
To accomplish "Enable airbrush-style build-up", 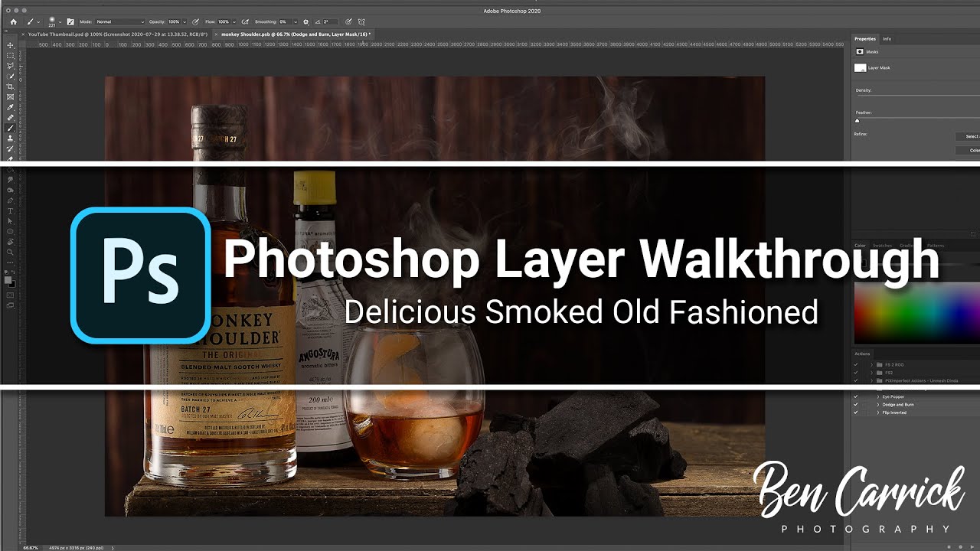I will (244, 22).
